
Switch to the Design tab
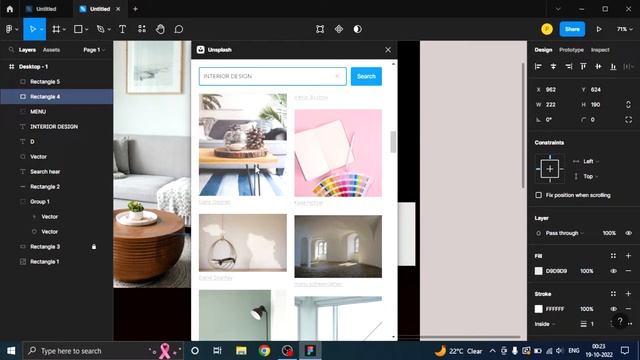[543, 50]
